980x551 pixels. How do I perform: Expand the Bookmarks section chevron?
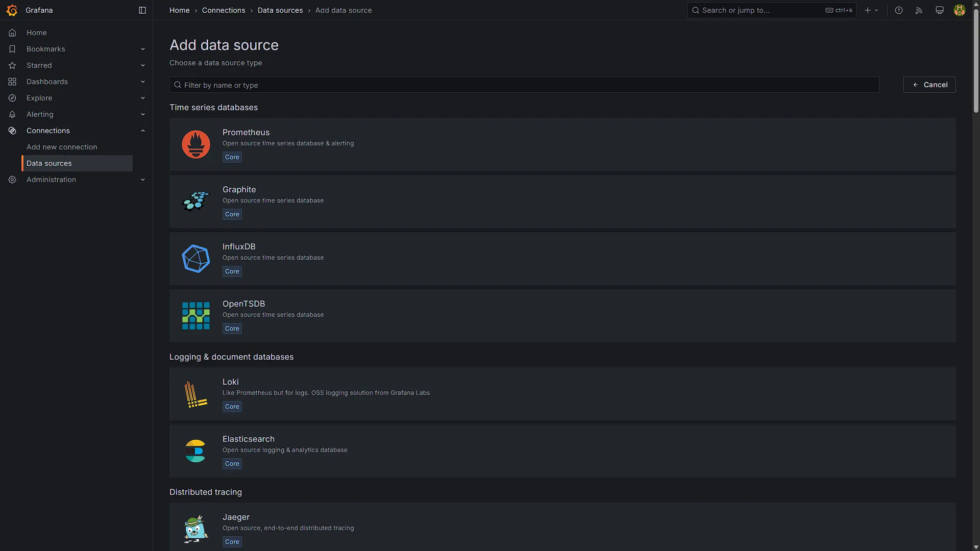pyautogui.click(x=143, y=49)
